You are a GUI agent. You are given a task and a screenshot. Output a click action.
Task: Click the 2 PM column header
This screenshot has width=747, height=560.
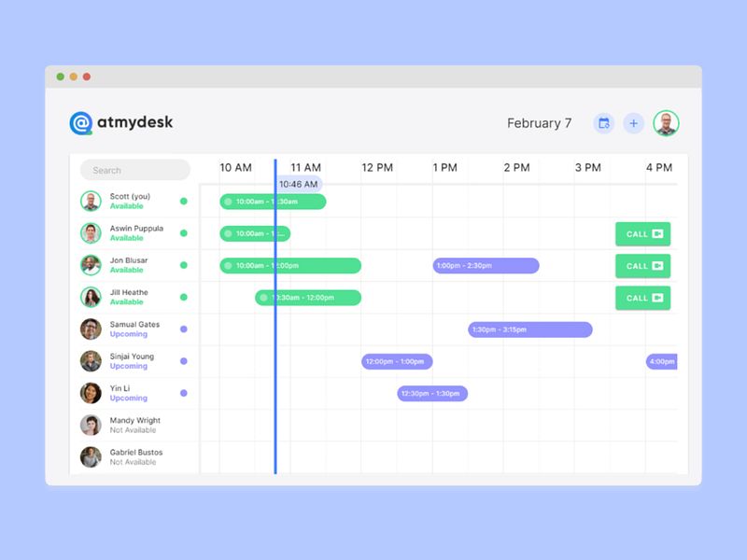point(517,168)
